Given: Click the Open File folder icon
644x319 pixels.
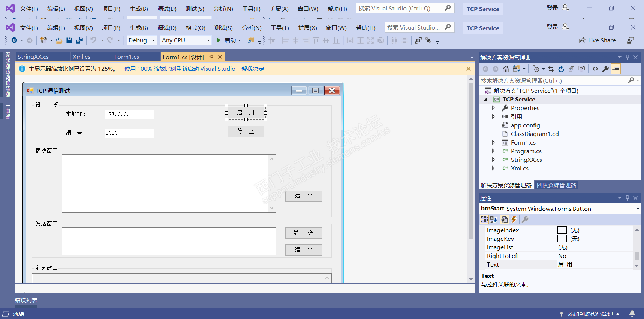Looking at the screenshot, I should (59, 40).
